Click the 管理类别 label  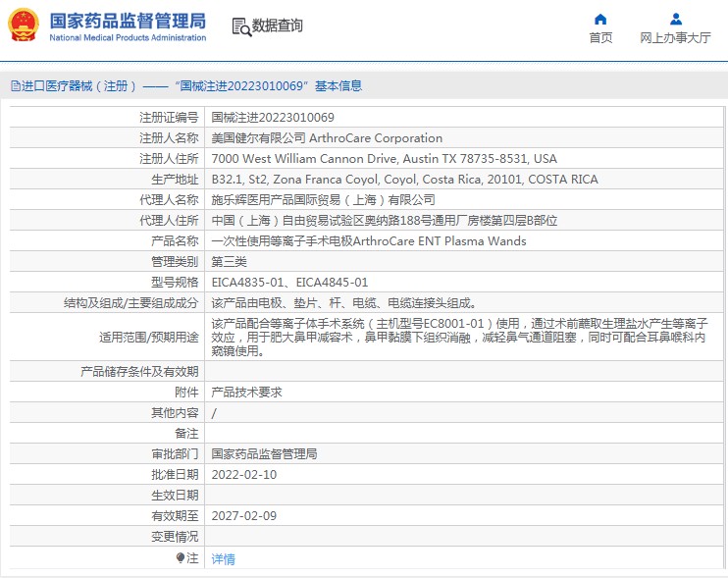175,262
